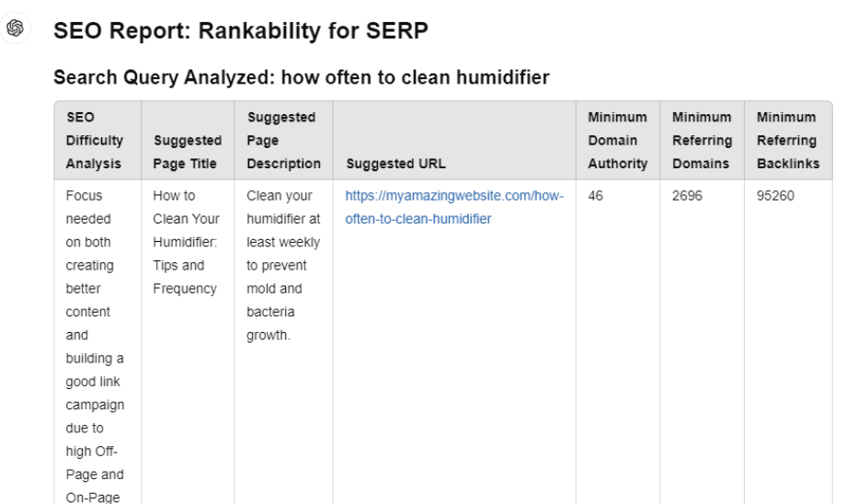Select the domain authority value 46
The image size is (846, 504).
(595, 196)
